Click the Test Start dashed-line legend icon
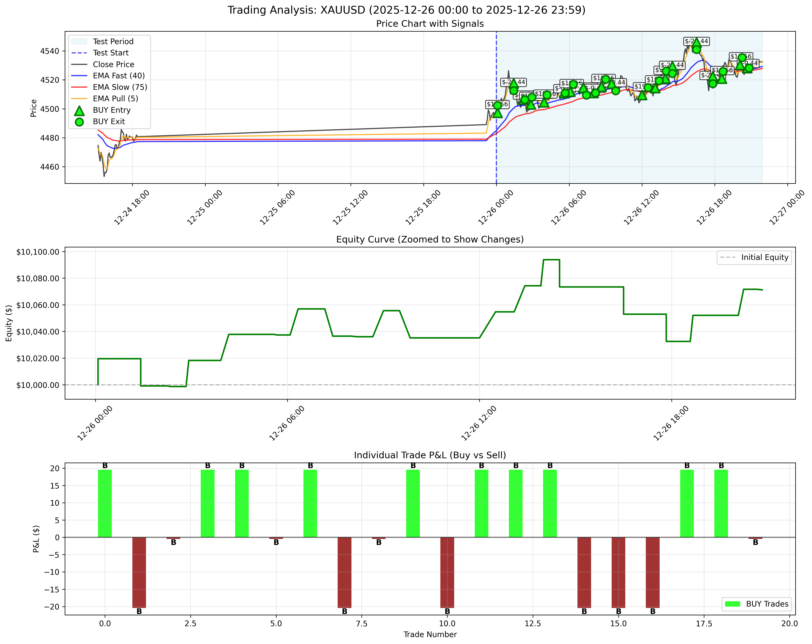Viewport: 812px width, 644px height. click(x=79, y=53)
